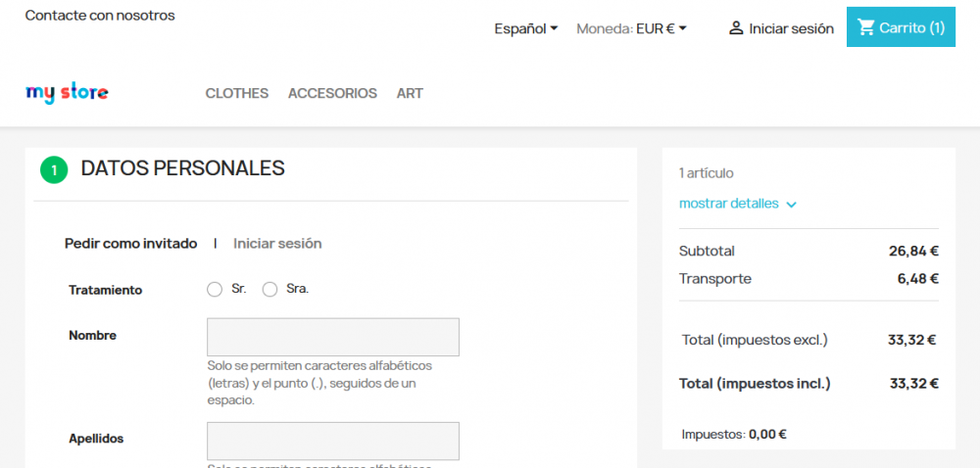Select Pedir como invitado tab
980x468 pixels.
[131, 244]
